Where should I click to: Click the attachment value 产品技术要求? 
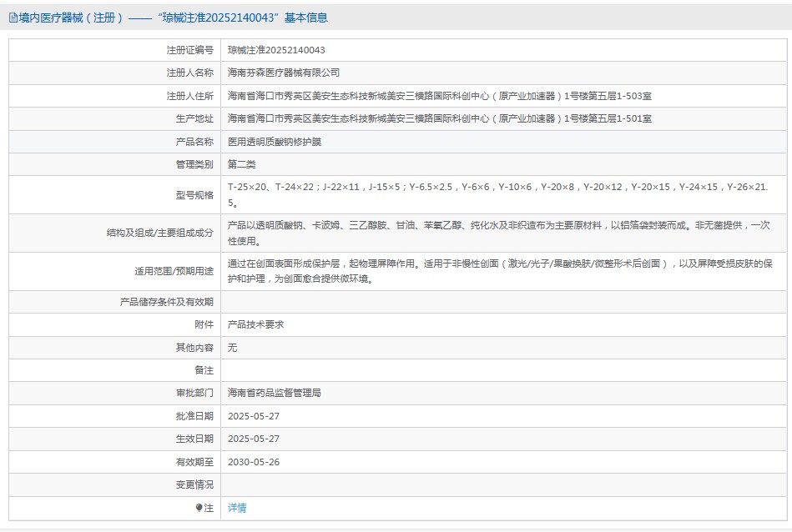(x=255, y=324)
